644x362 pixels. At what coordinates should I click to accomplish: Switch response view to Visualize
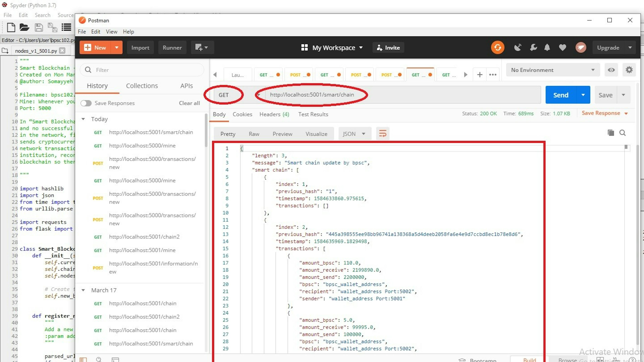316,134
